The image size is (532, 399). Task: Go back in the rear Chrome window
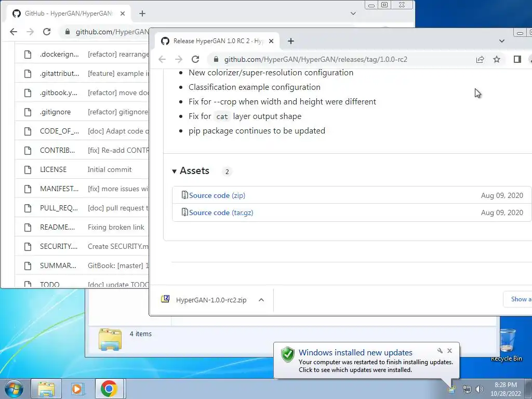tap(13, 32)
